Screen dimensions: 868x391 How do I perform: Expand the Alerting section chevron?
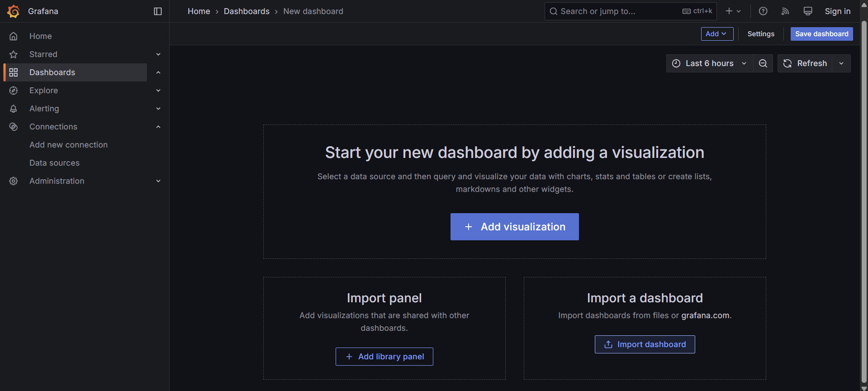(x=158, y=109)
